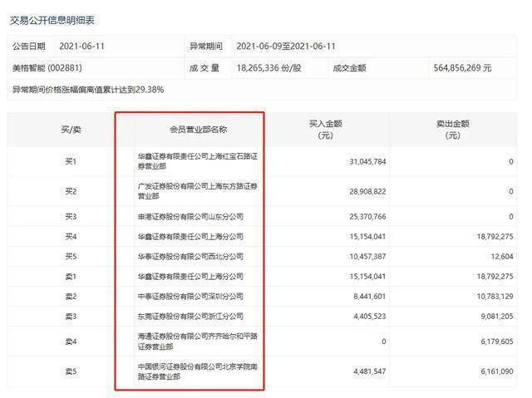Select the announcement date value "2021-06-11"

click(x=81, y=46)
